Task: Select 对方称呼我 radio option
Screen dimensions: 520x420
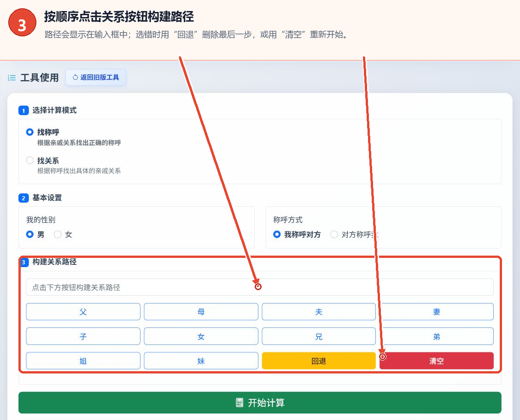Action: tap(334, 234)
